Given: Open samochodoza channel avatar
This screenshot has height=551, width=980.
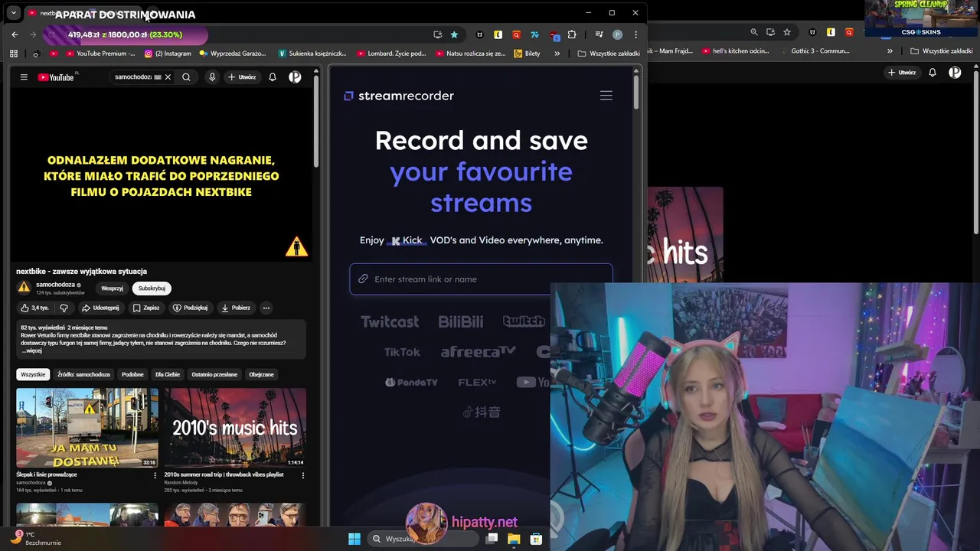Looking at the screenshot, I should [x=24, y=288].
